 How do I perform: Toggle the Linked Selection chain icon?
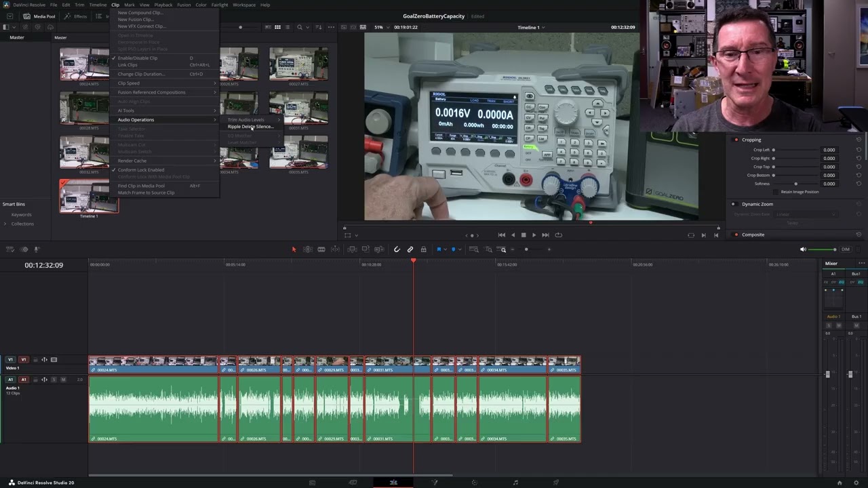[410, 249]
